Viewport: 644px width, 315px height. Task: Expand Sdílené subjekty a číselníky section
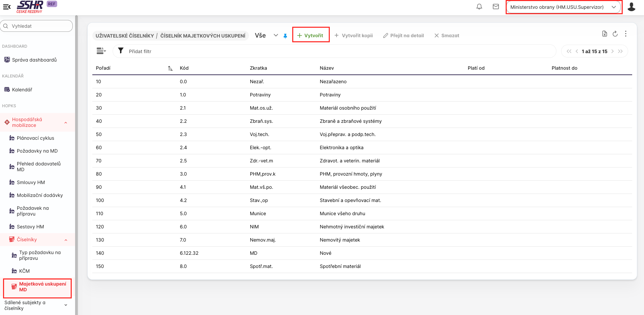coord(66,305)
